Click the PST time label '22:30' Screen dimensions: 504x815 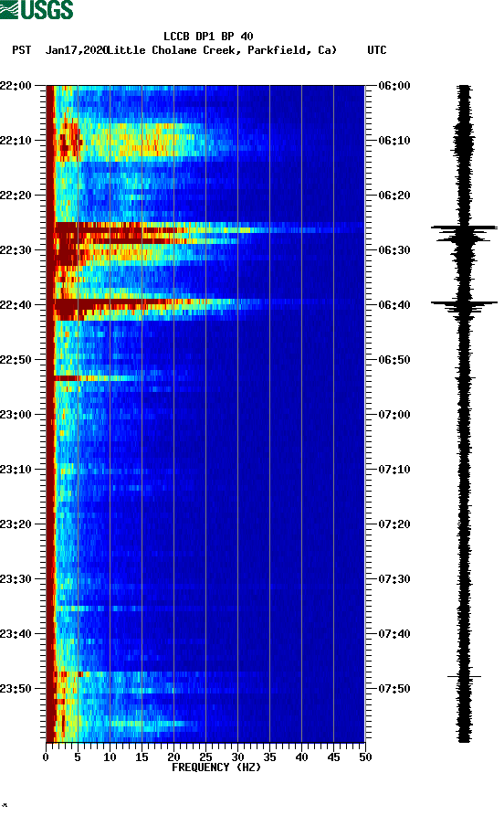[x=16, y=250]
